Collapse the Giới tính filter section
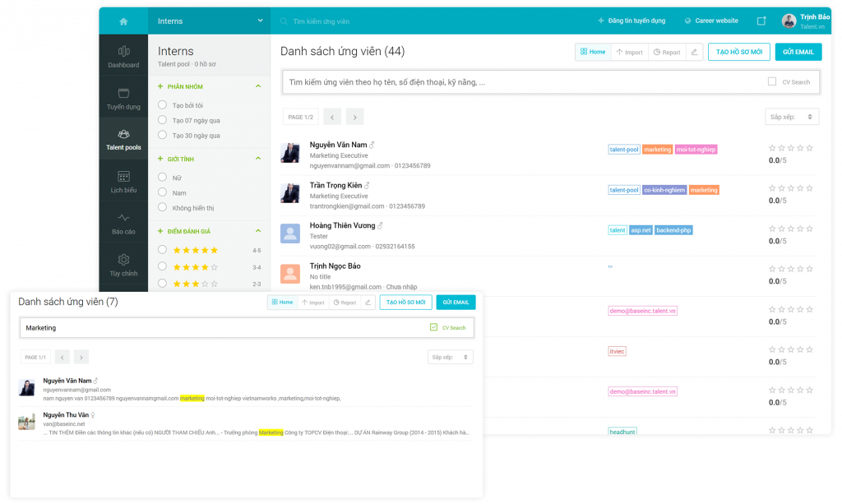The width and height of the screenshot is (842, 504). point(258,159)
